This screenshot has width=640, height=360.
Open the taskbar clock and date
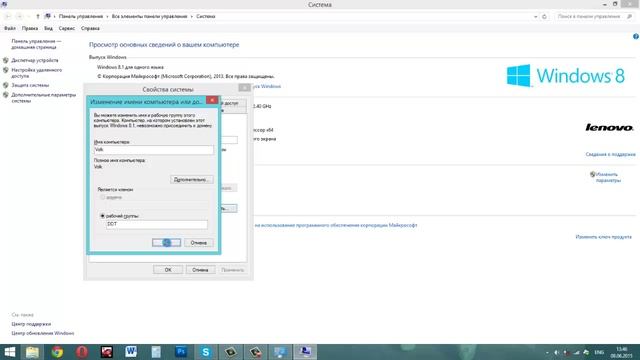(x=621, y=352)
